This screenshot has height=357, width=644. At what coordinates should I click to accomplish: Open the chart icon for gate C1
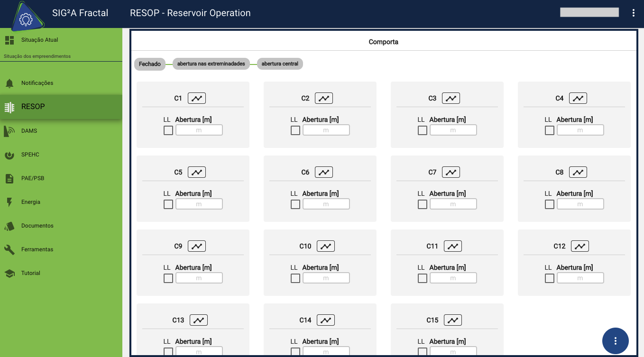point(197,98)
